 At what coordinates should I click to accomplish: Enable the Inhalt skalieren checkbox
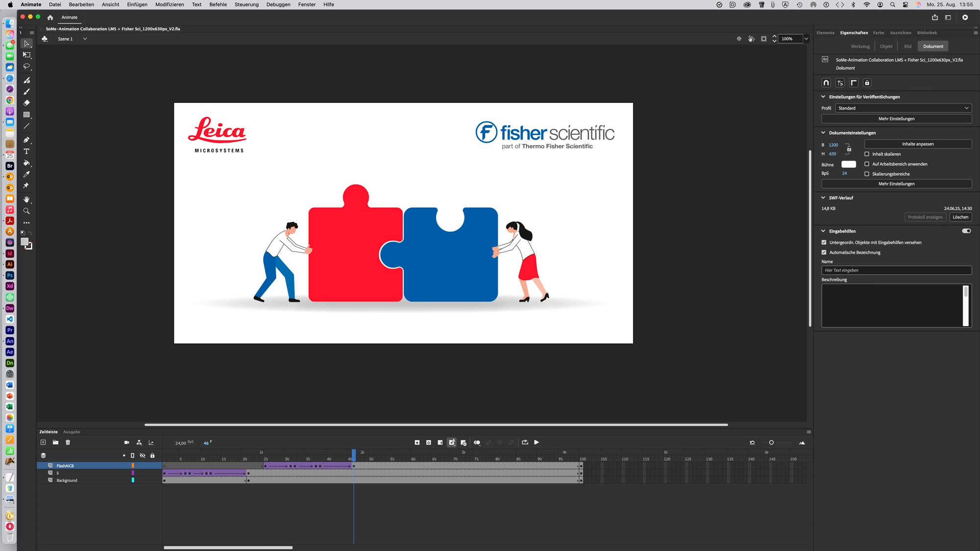coord(867,154)
